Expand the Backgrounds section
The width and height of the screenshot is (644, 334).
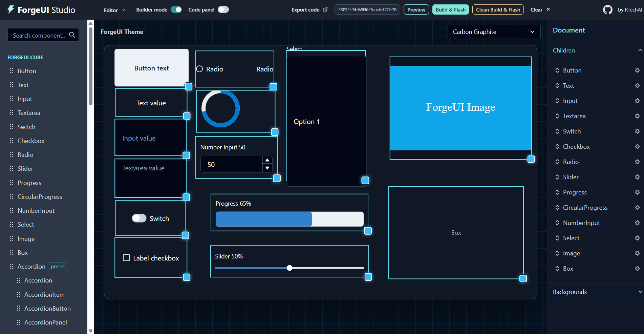[x=596, y=292]
